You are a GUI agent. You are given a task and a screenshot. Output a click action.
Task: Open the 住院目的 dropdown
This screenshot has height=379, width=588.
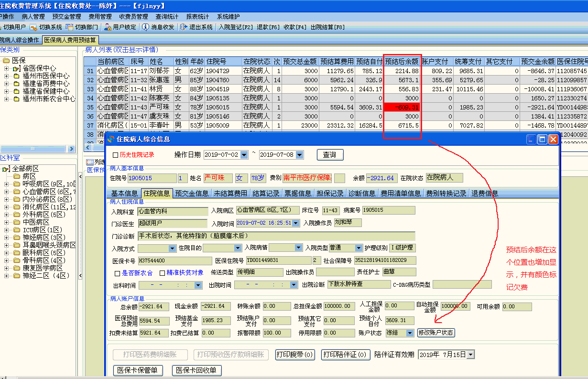[x=238, y=248]
